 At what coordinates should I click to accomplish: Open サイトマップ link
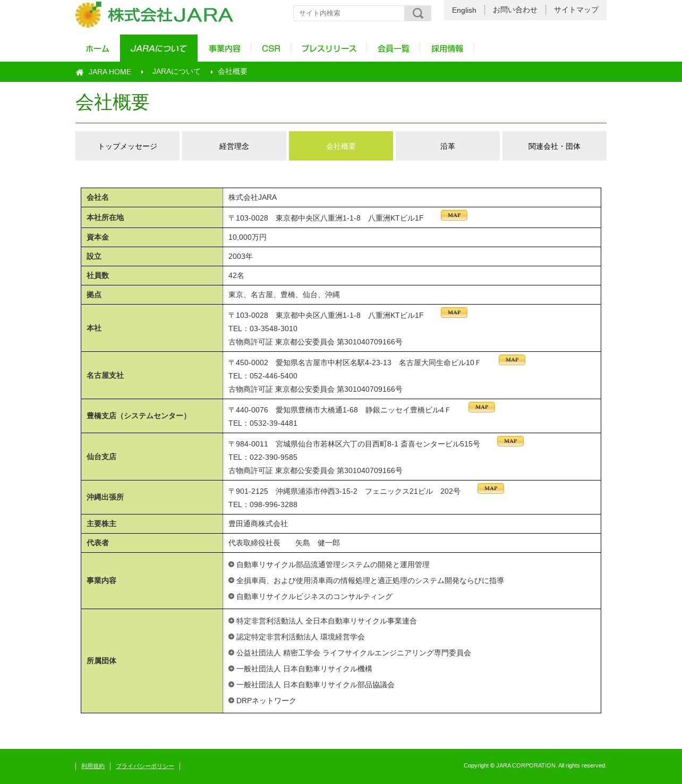(576, 10)
